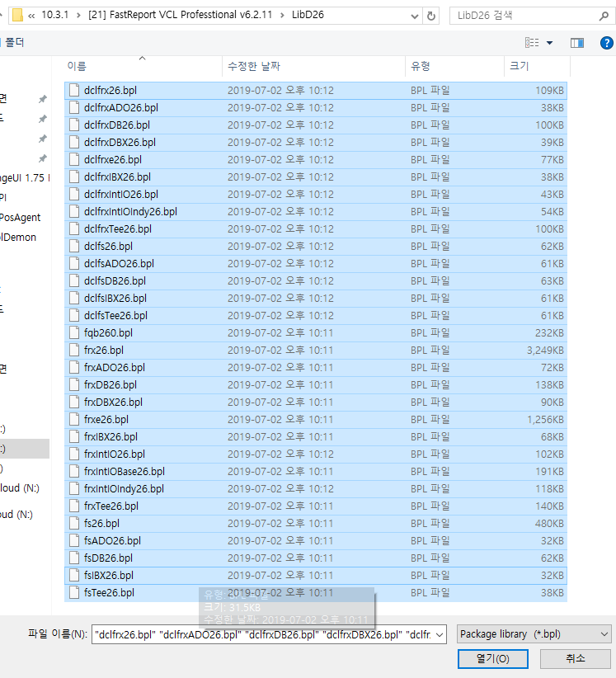Click the 1,256KB size of frxe26.bpl
The image size is (616, 678).
(545, 420)
